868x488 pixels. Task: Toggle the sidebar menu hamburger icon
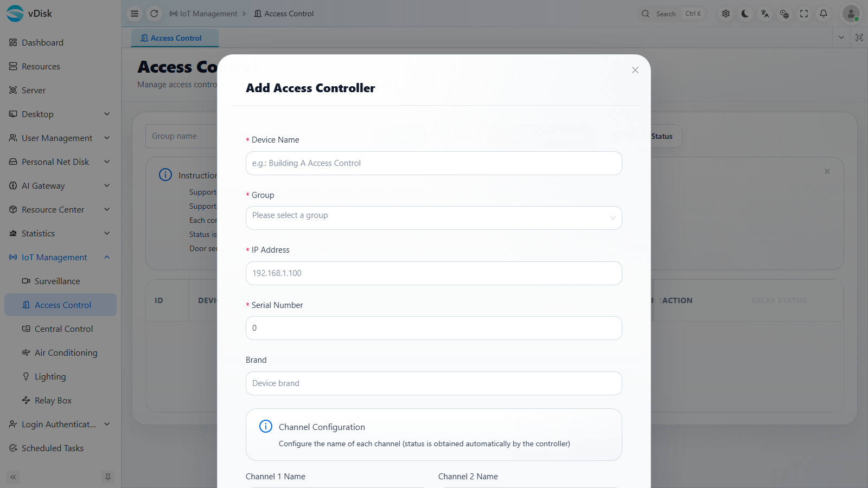(x=135, y=14)
